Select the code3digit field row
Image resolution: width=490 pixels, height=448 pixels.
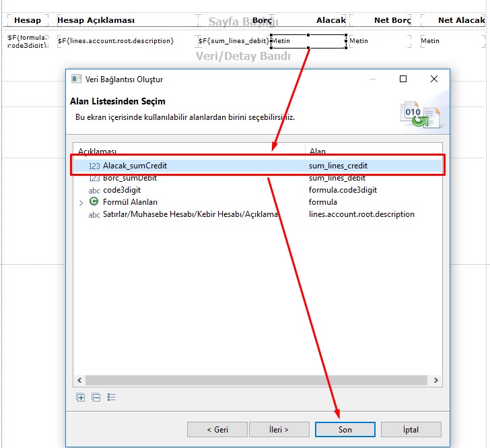pyautogui.click(x=258, y=190)
